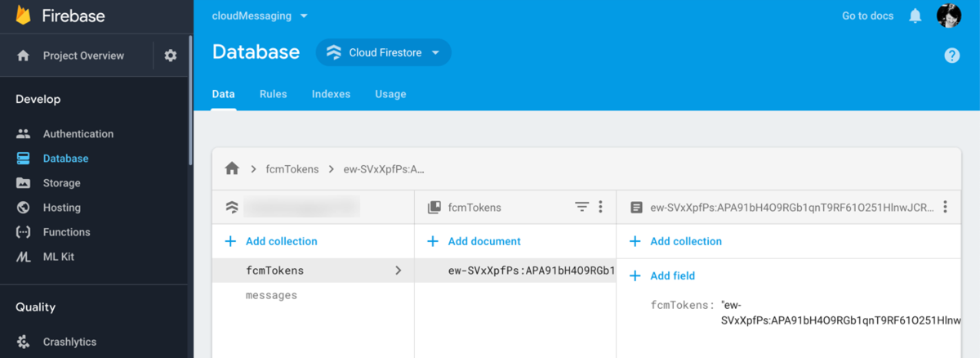This screenshot has height=358, width=980.
Task: Click the Firebase flame logo
Action: tap(23, 16)
